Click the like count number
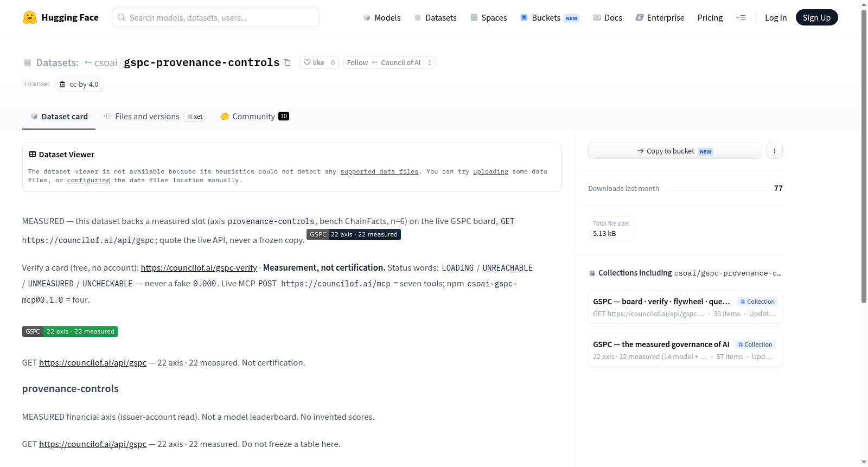This screenshot has height=467, width=868. coord(333,62)
